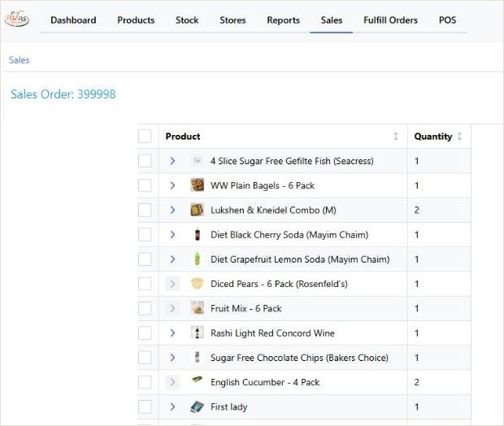Image resolution: width=504 pixels, height=426 pixels.
Task: Click the WW Plain Bagels thumbnail
Action: 198,185
